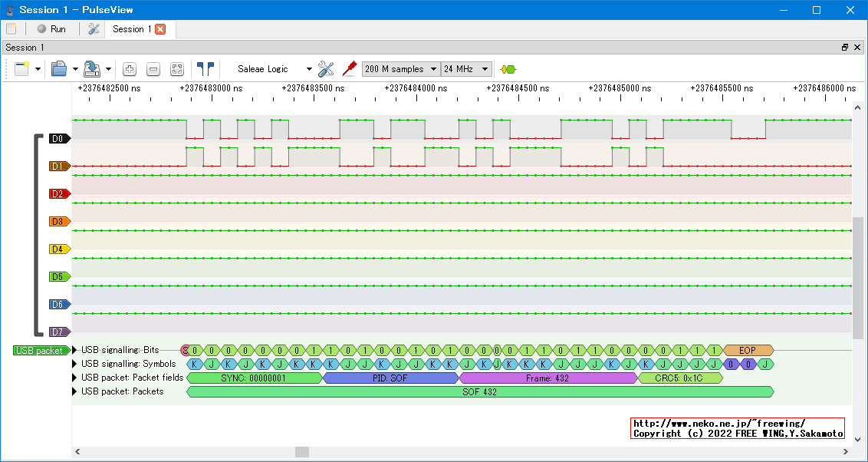
Task: Open the global settings wrench icon
Action: click(94, 29)
